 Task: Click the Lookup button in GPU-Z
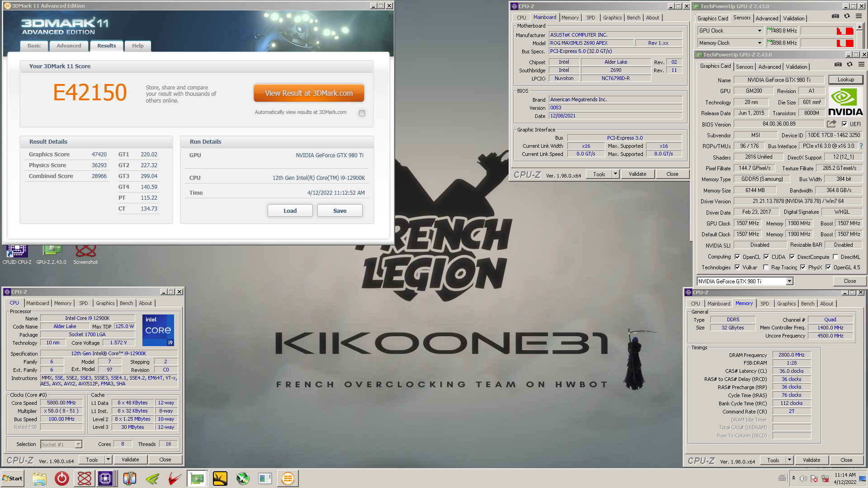[845, 80]
